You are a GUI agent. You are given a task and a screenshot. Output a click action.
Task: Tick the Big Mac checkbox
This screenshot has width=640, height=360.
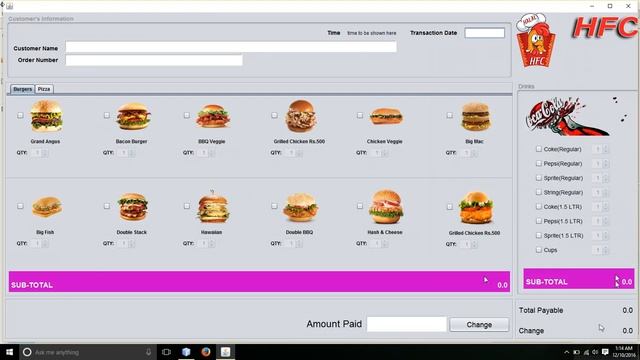449,116
